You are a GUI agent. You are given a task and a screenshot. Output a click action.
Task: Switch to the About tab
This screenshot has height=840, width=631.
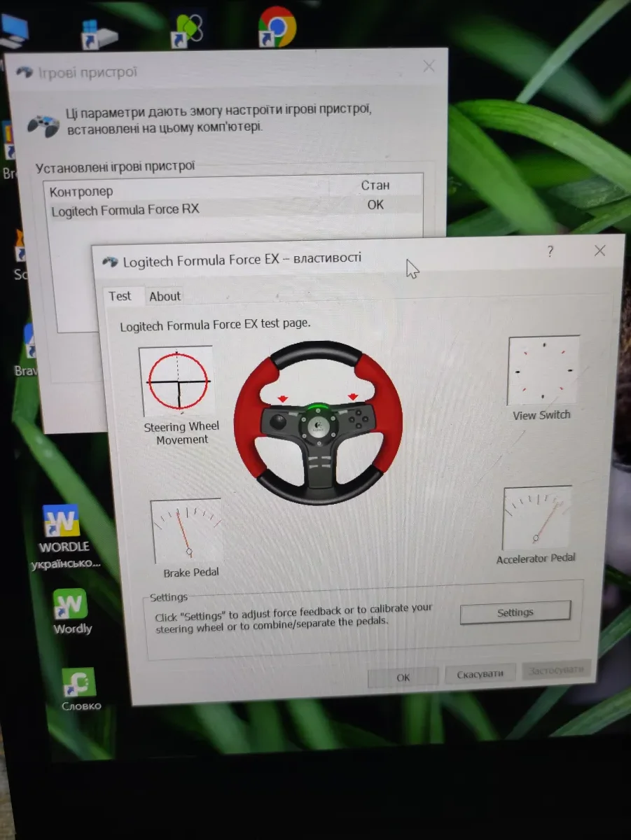165,296
